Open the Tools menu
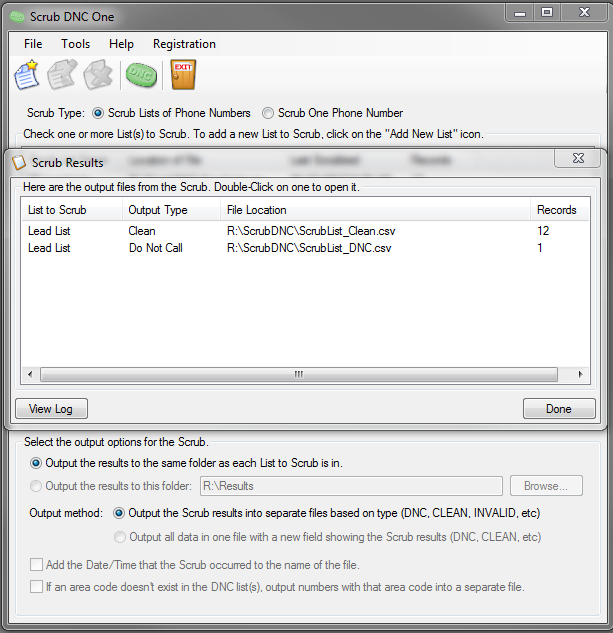Screen dimensions: 613x633 [76, 44]
